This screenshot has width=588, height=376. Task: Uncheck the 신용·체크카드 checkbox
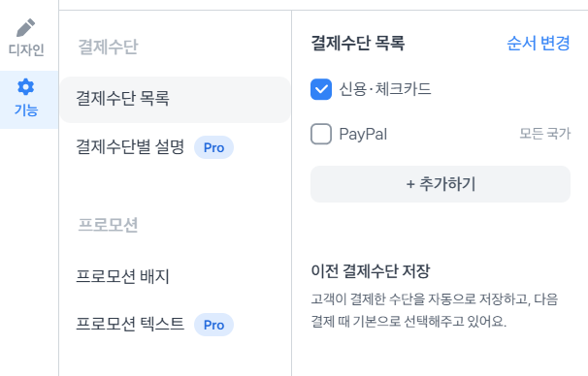pyautogui.click(x=321, y=89)
